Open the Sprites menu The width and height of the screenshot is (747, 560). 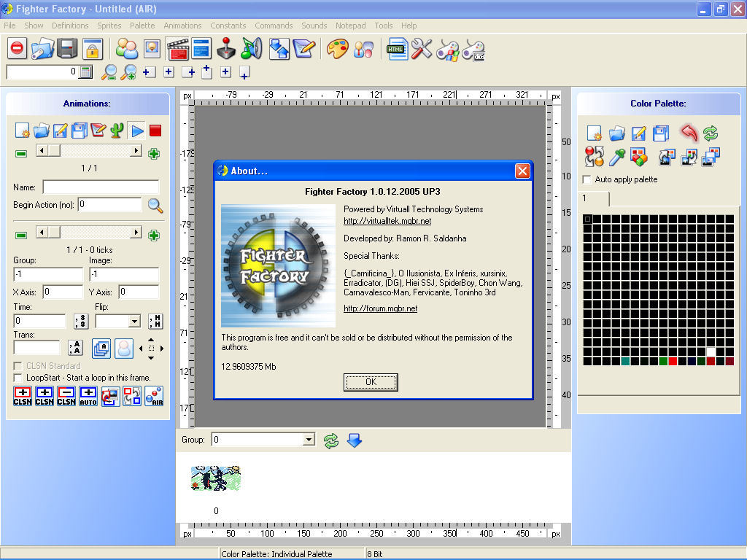click(109, 26)
